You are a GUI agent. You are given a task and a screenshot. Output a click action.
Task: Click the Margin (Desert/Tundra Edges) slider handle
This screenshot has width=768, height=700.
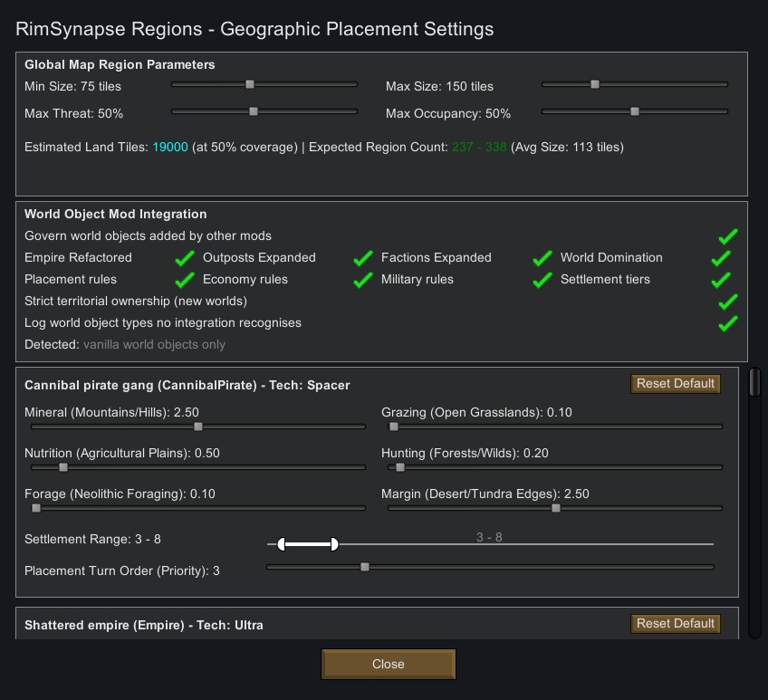(x=556, y=508)
